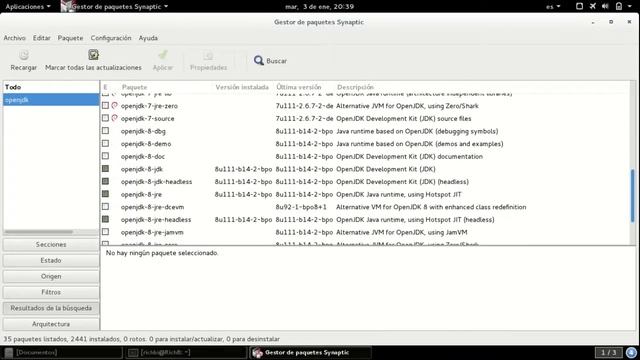Screen dimensions: 640x360
Task: Toggle checkbox for openjdk-7-jre-zero
Action: pyautogui.click(x=105, y=106)
